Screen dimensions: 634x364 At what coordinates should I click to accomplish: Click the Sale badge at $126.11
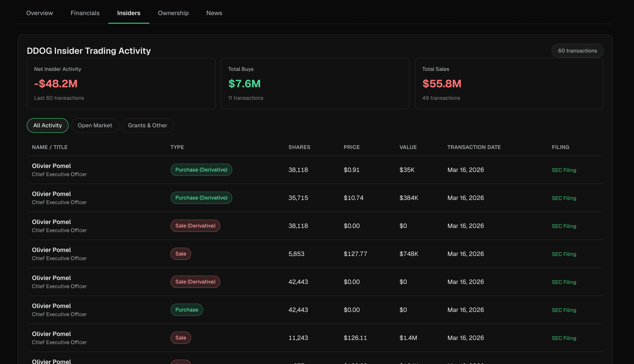tap(181, 338)
